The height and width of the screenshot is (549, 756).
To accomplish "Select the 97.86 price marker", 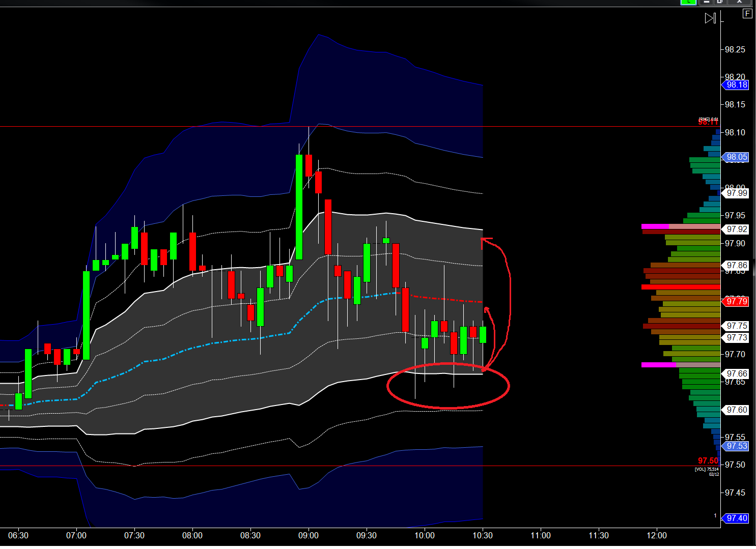I will click(736, 266).
